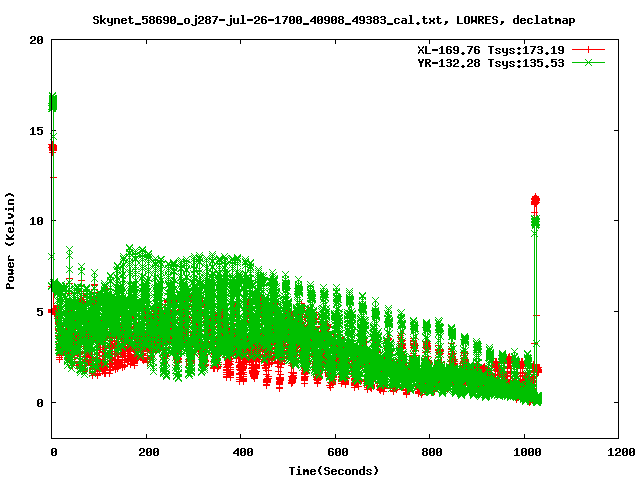Click the x-axis tick label 400
This screenshot has width=640, height=480.
point(243,452)
